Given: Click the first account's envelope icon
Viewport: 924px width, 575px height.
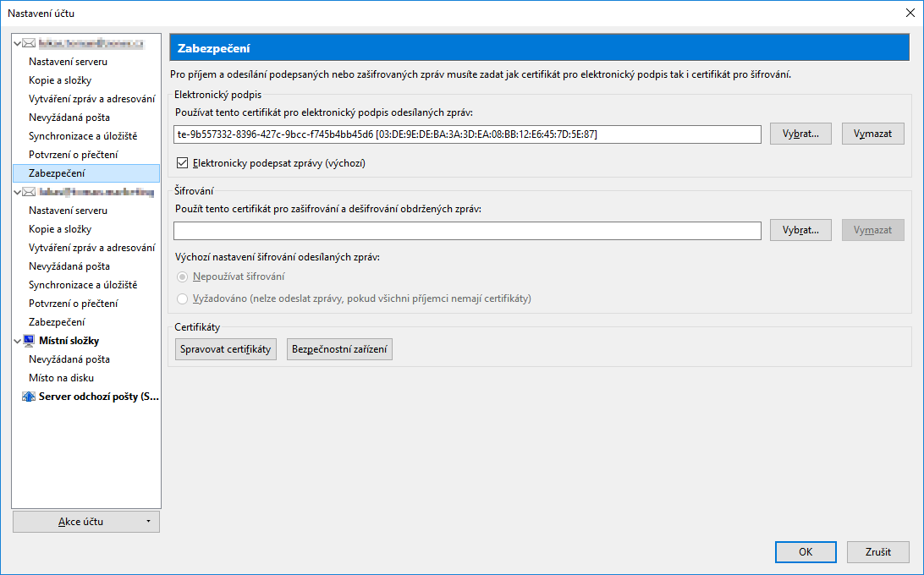Looking at the screenshot, I should 28,43.
